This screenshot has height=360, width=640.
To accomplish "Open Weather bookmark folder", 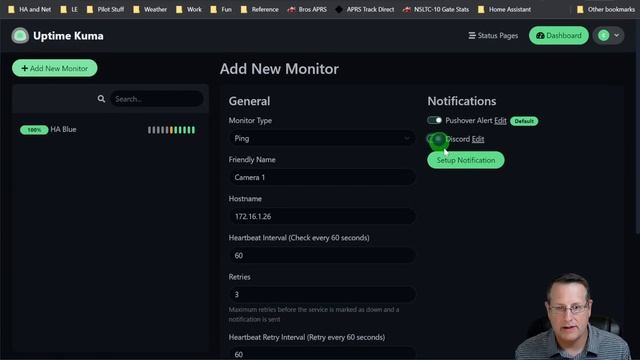I will tap(150, 9).
